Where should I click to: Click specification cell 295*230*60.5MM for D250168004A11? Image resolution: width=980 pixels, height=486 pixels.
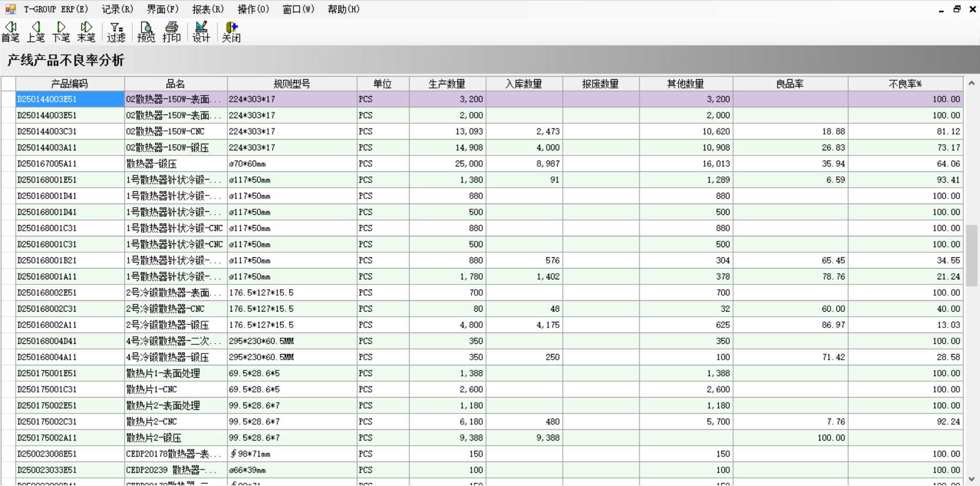pyautogui.click(x=292, y=357)
